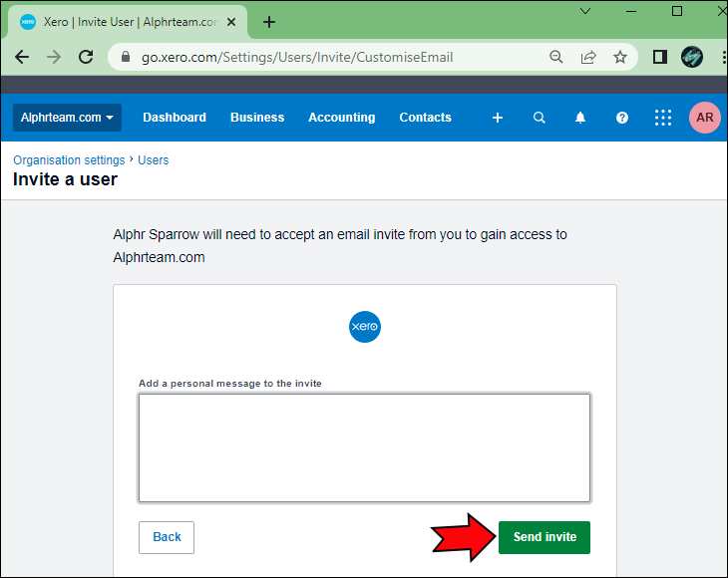Click 'Add a personal message to the invite' label
Image resolution: width=728 pixels, height=578 pixels.
[x=230, y=383]
